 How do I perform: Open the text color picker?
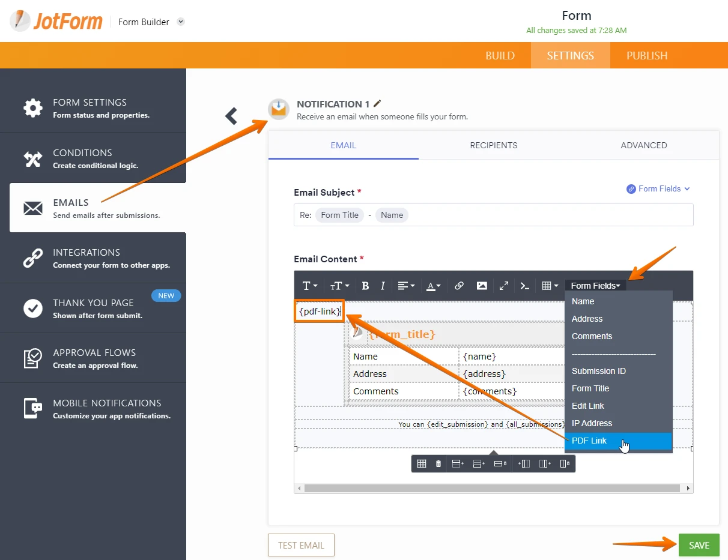point(433,286)
